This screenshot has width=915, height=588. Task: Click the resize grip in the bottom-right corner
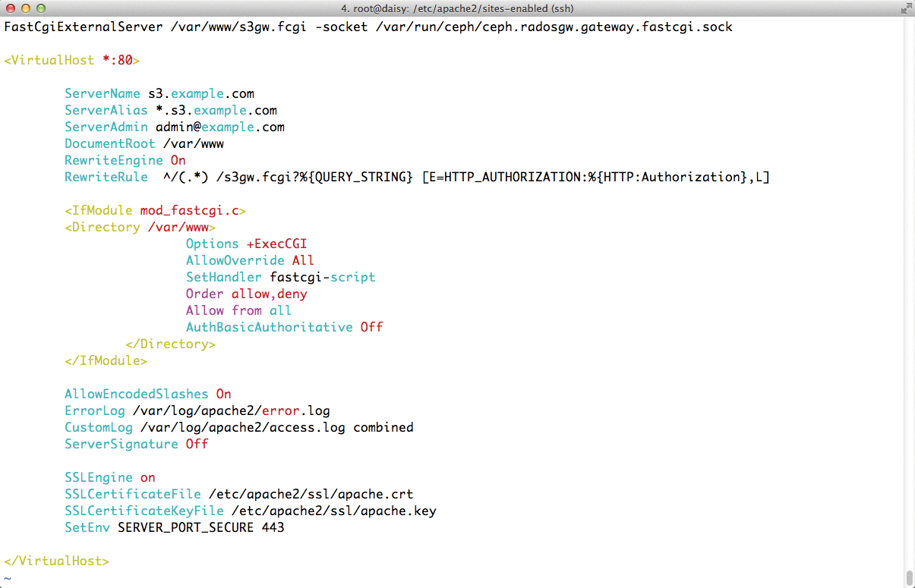pyautogui.click(x=909, y=583)
